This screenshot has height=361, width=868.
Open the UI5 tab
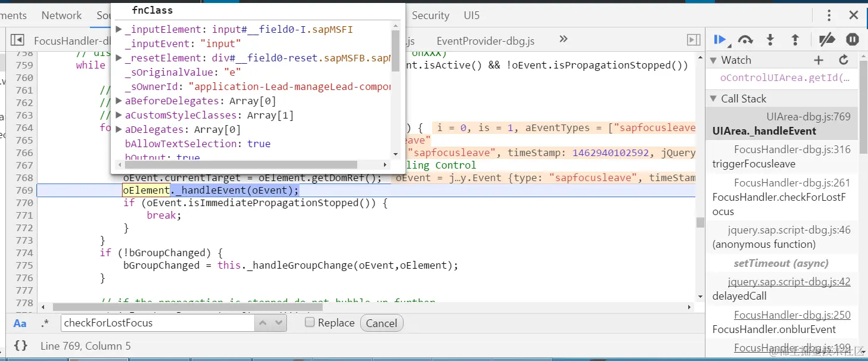tap(472, 15)
